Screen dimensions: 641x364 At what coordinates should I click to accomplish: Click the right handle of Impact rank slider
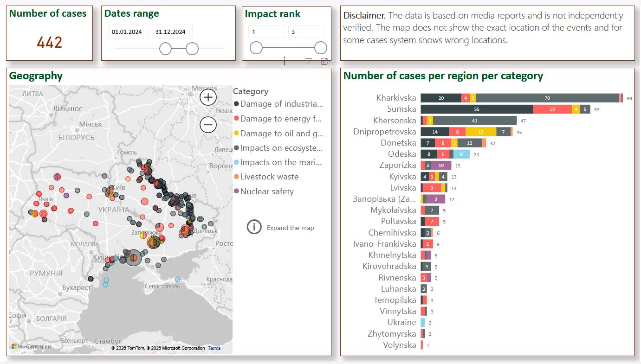[320, 48]
